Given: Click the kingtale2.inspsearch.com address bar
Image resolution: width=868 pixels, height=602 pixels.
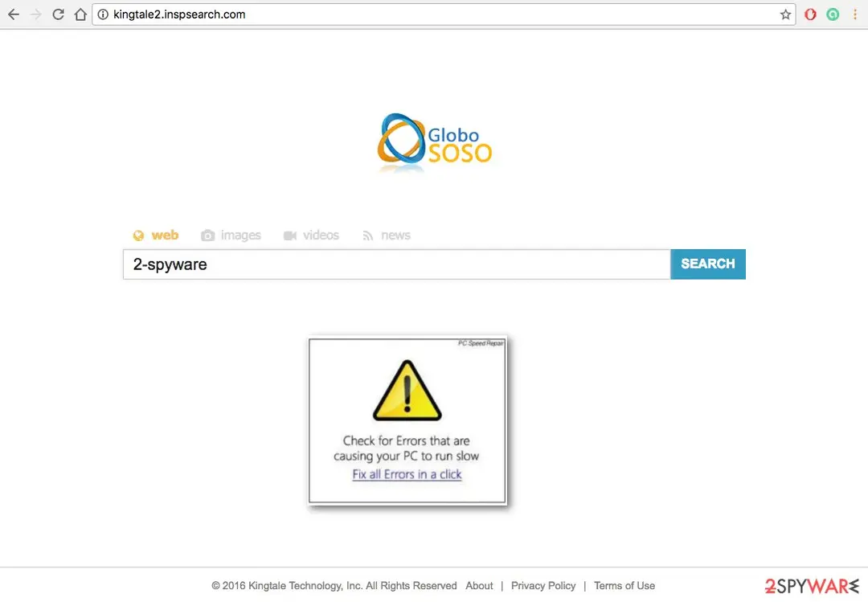Looking at the screenshot, I should click(x=443, y=14).
